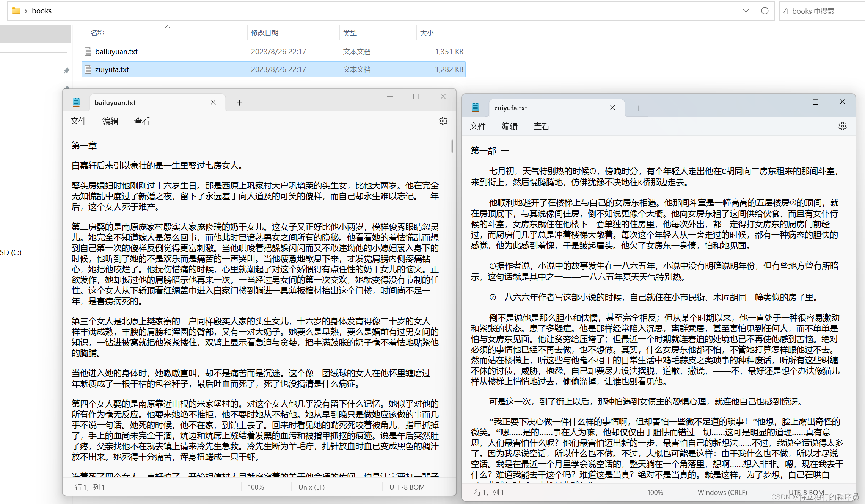Click the folder icon in address bar
Screen dimensions: 865x504
click(16, 11)
